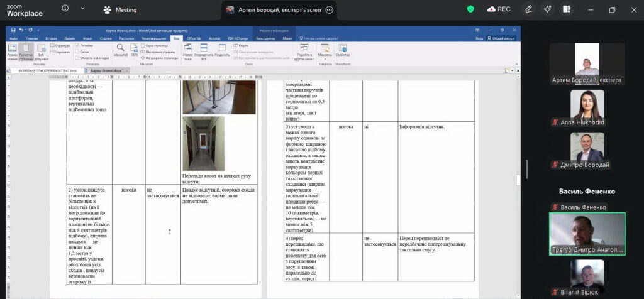Click the Word document vertical scrollbar

pos(518,185)
